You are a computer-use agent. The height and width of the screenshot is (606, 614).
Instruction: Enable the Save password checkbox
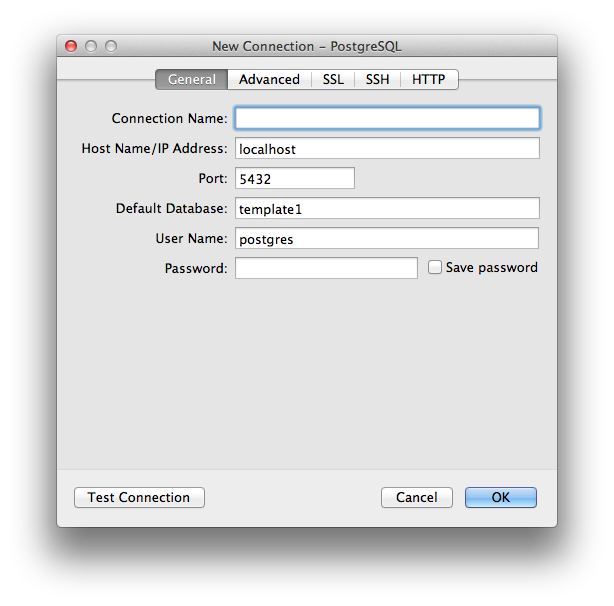[435, 268]
